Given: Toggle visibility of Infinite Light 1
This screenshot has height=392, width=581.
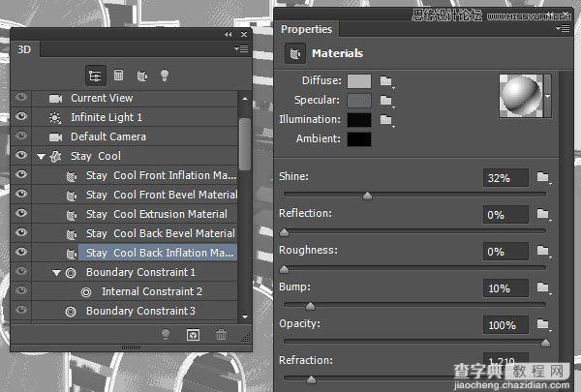Looking at the screenshot, I should [21, 116].
